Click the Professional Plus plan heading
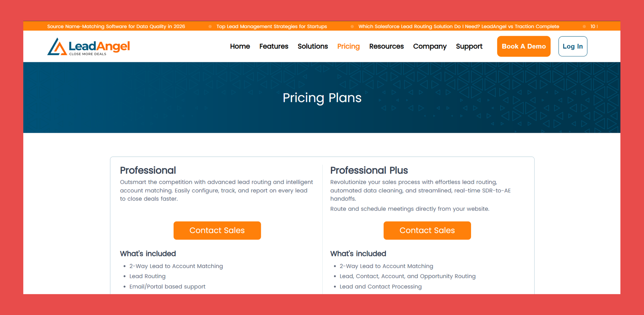The height and width of the screenshot is (315, 644). pyautogui.click(x=369, y=170)
